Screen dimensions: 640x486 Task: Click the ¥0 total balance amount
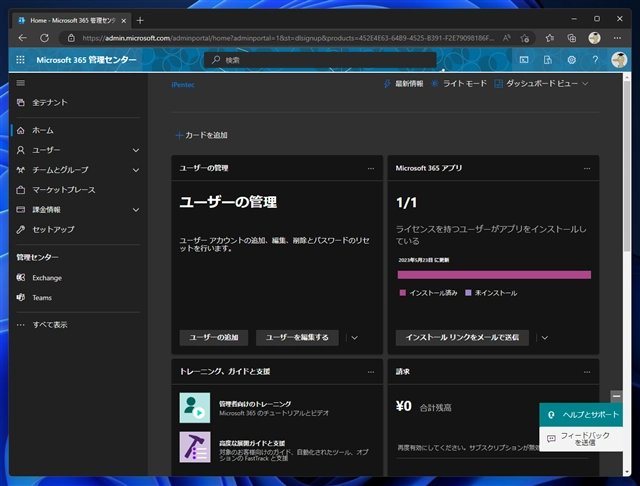(x=404, y=406)
